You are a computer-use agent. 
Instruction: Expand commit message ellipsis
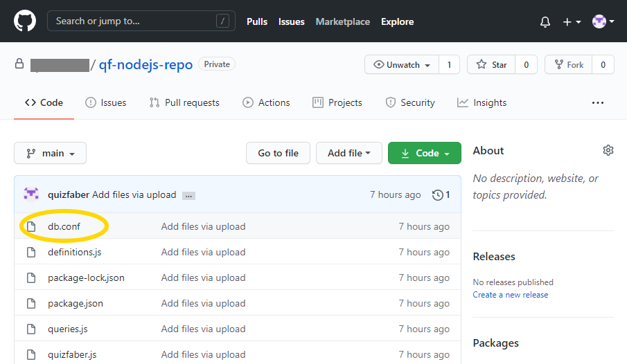188,196
